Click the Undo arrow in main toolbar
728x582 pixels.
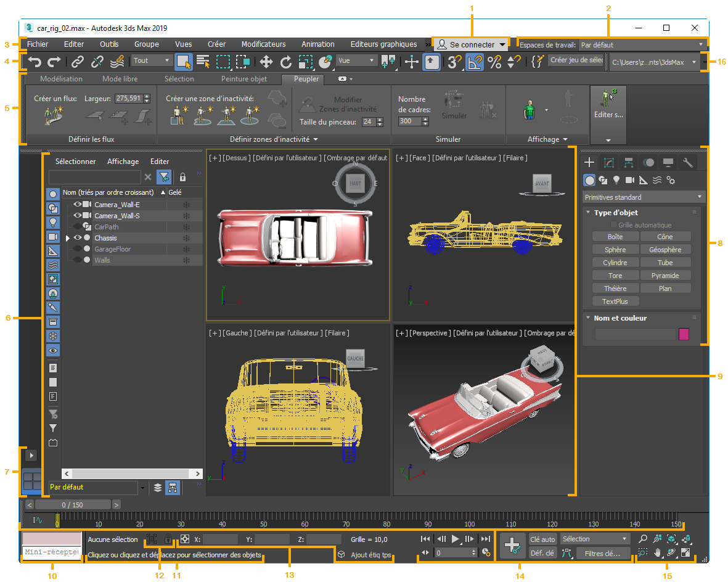[x=35, y=61]
